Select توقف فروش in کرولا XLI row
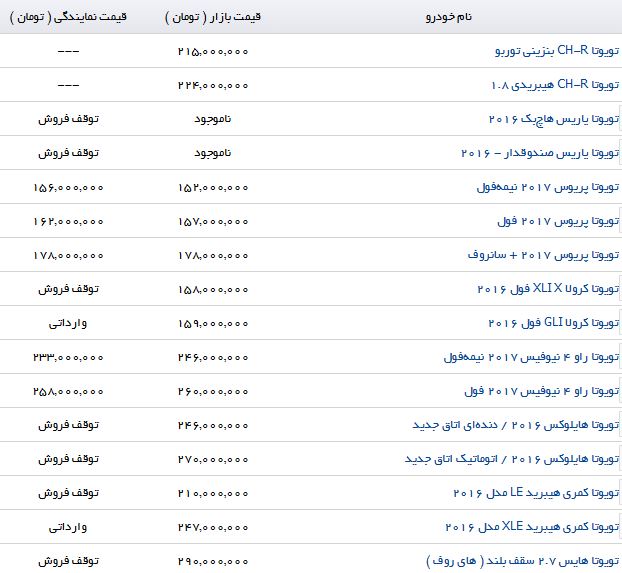 pos(68,289)
